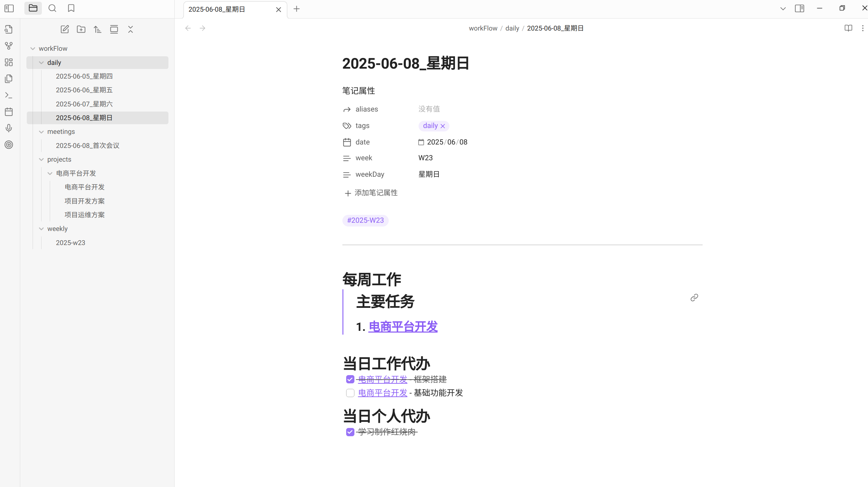Collapse the weekly folder
This screenshot has width=868, height=487.
pyautogui.click(x=42, y=229)
